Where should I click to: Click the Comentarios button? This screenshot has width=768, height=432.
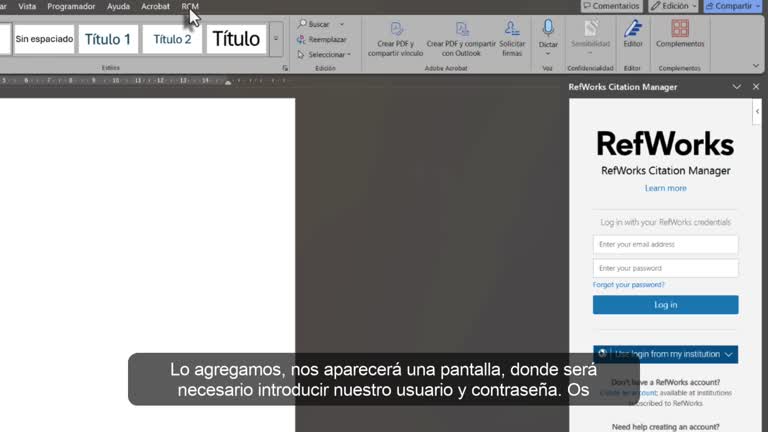click(611, 6)
